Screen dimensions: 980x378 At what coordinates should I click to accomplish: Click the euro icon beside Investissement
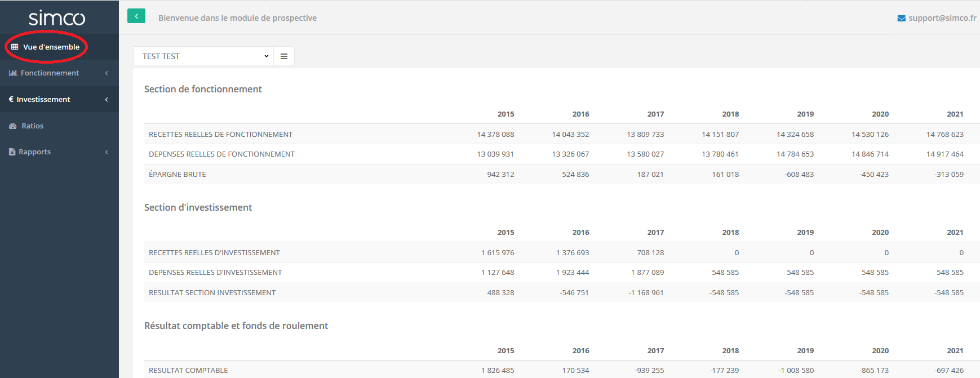point(11,99)
